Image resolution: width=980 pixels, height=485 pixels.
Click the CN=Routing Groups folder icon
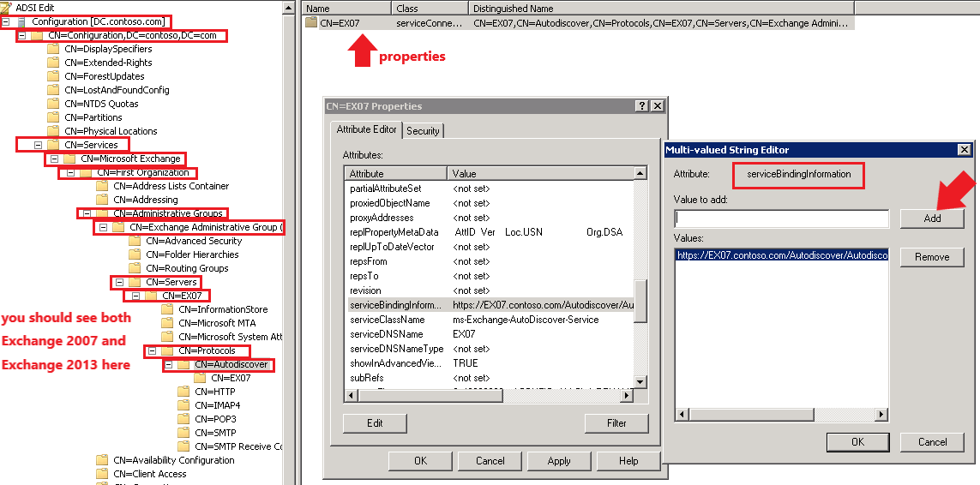pos(135,268)
